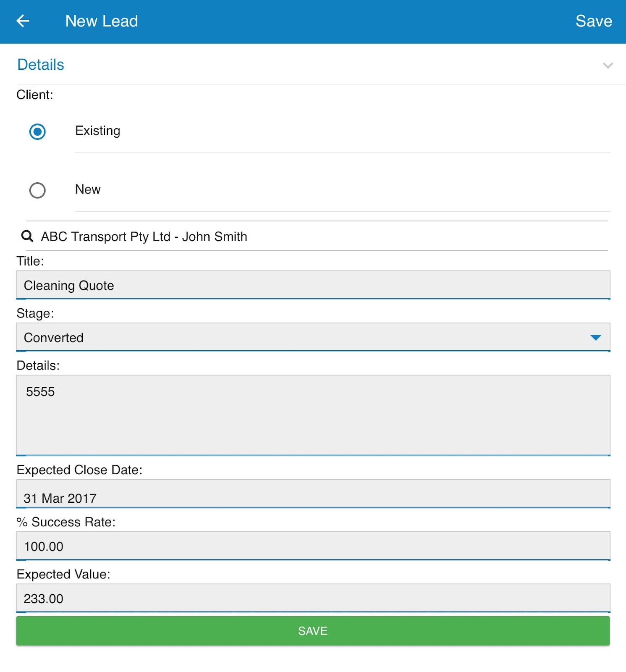Click the Details section heading
Screen dimensions: 626x672
click(x=41, y=65)
